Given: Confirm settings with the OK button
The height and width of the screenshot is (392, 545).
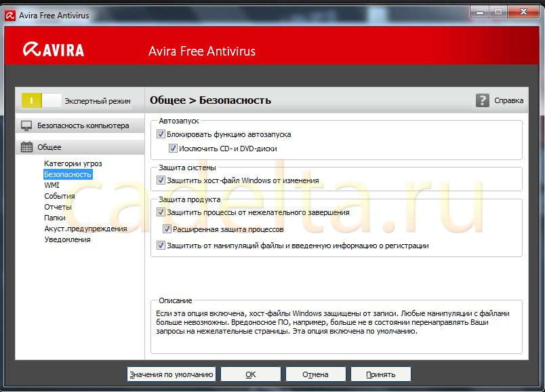Looking at the screenshot, I should (251, 374).
